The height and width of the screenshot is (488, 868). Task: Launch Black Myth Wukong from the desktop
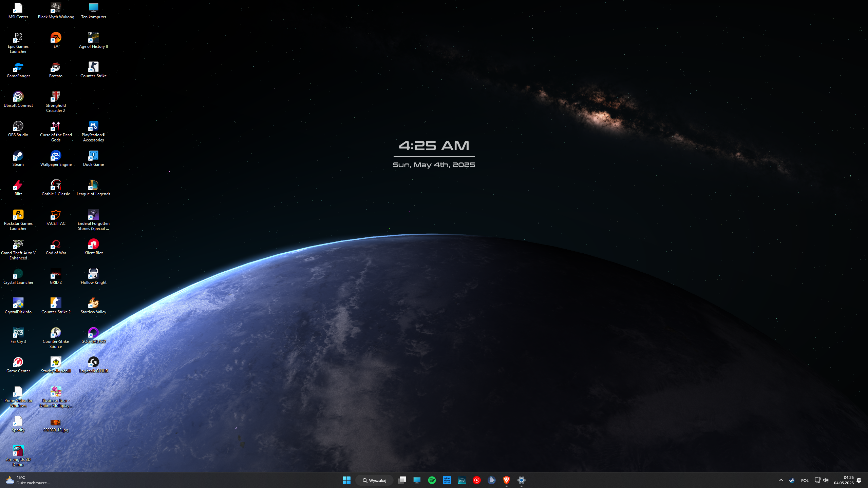point(56,11)
